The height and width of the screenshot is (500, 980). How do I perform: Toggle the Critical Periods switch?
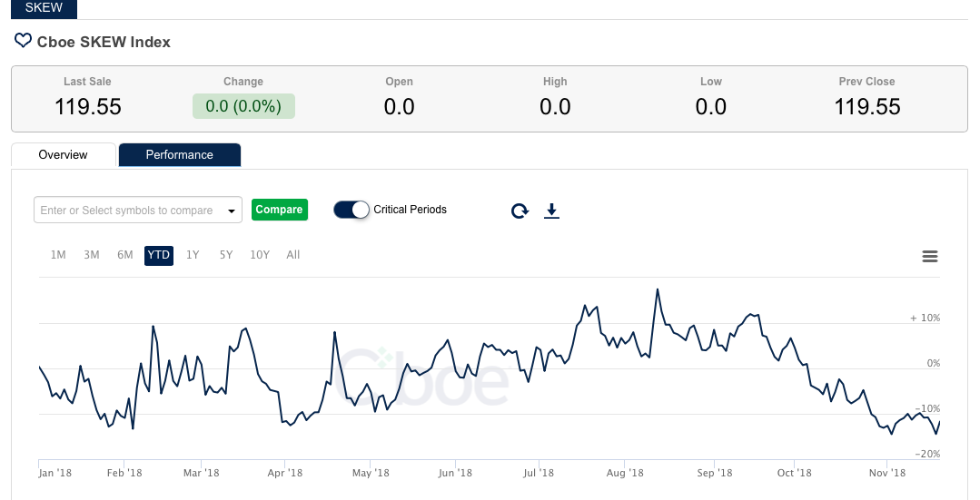click(x=351, y=210)
